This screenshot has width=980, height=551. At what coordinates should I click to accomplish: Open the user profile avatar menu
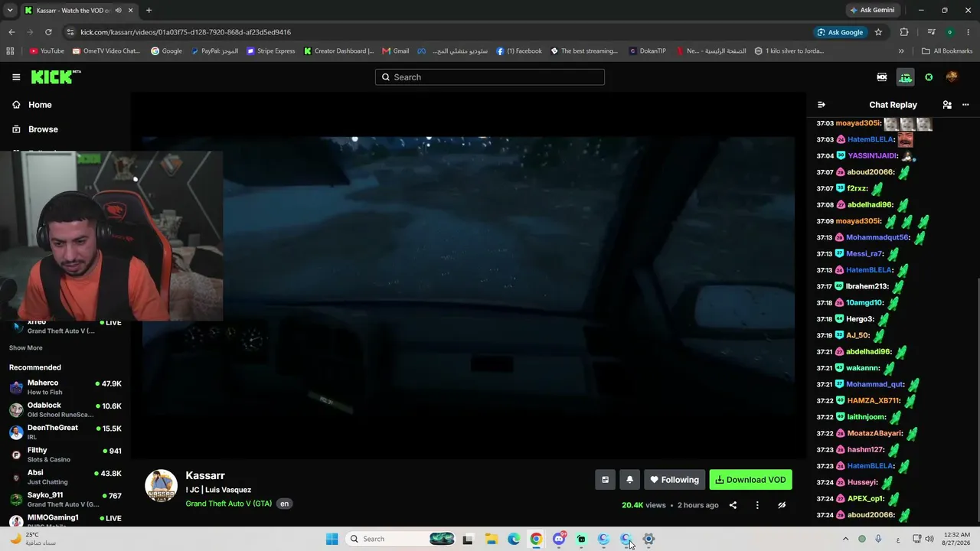[952, 77]
